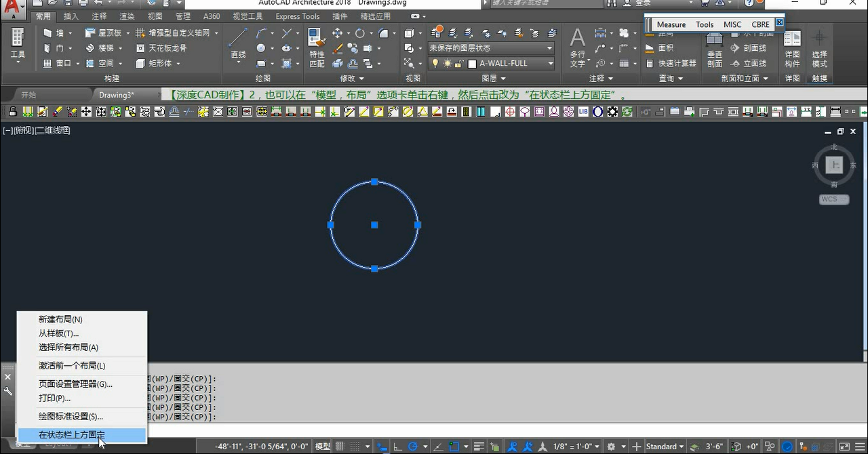This screenshot has height=454, width=868.
Task: Open the Drawing3* document tab
Action: (117, 95)
